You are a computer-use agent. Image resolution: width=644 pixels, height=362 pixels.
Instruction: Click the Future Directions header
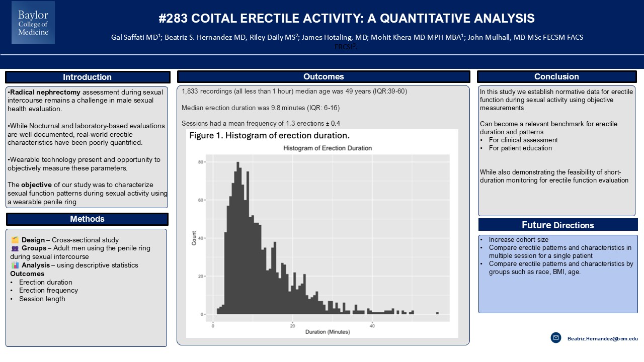click(x=557, y=225)
